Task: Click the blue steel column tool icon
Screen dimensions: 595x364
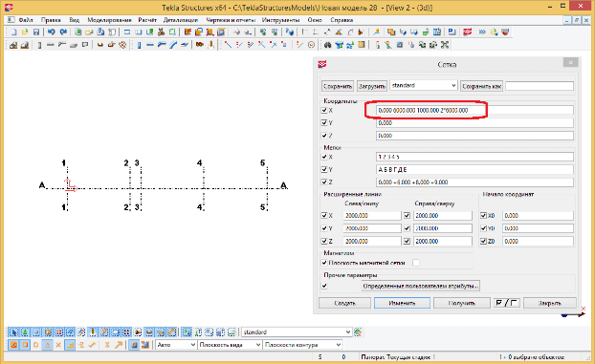Action: click(x=140, y=45)
